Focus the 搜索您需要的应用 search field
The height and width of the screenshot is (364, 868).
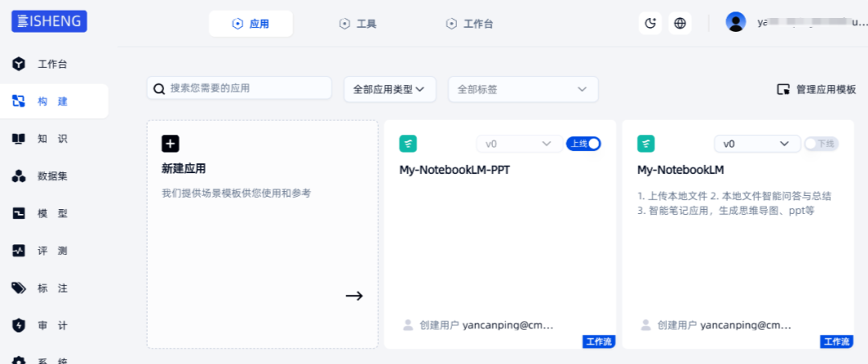pos(239,89)
